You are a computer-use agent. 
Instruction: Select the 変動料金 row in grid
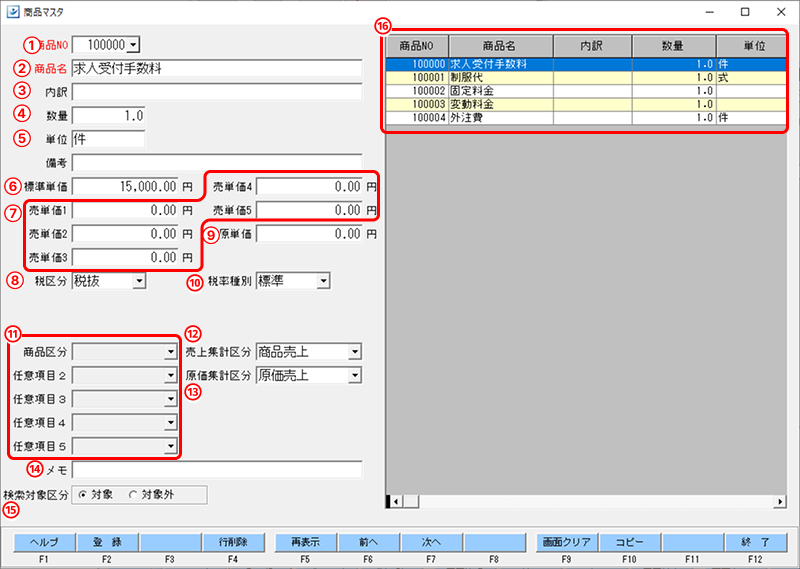(586, 104)
